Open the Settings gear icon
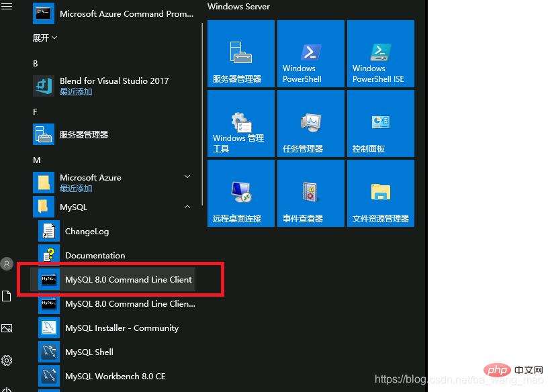 [x=7, y=360]
